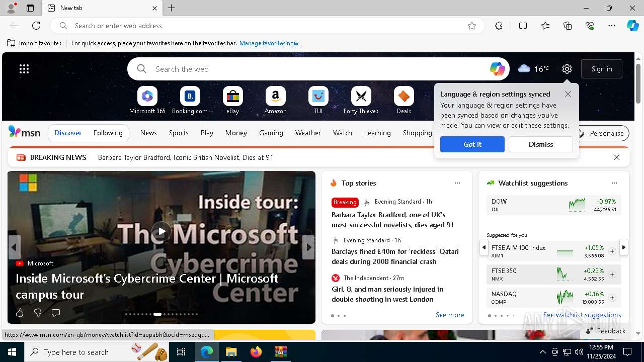Screen dimensions: 644x362
Task: Open the profile avatar menu
Action: click(x=11, y=8)
